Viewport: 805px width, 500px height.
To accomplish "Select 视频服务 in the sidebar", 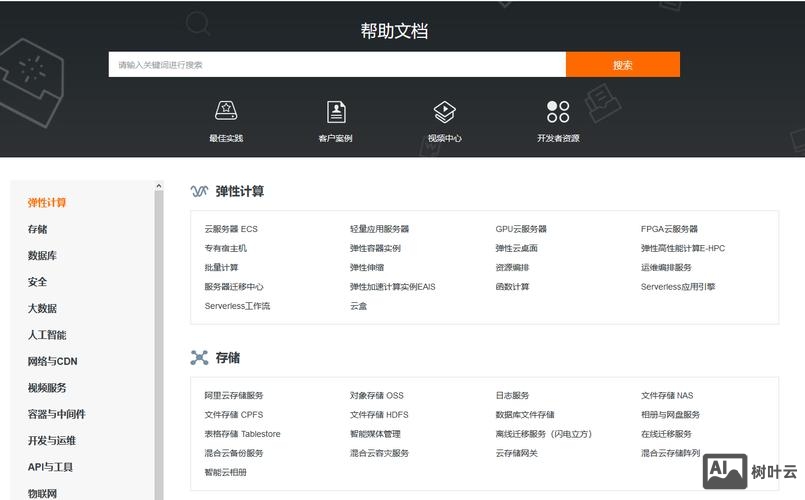I will tap(47, 388).
